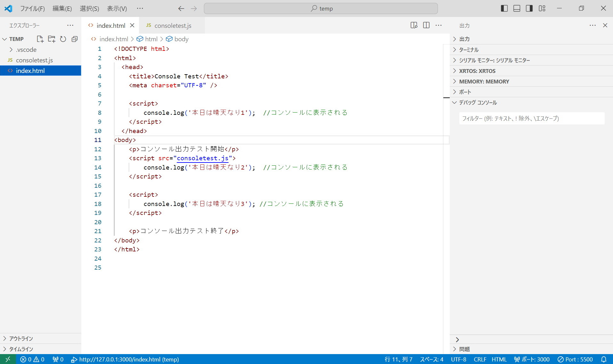The height and width of the screenshot is (364, 613).
Task: Collapse all folders in explorer
Action: tap(75, 39)
